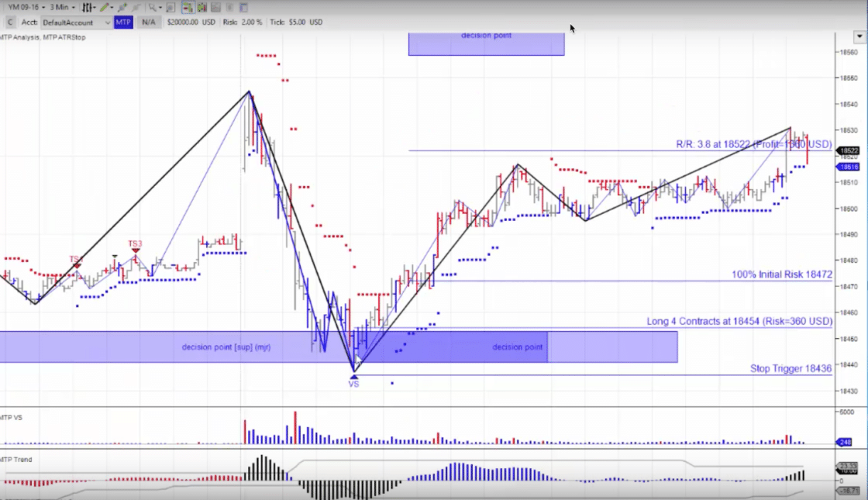
Task: Toggle the blue MTP mode button
Action: 123,22
